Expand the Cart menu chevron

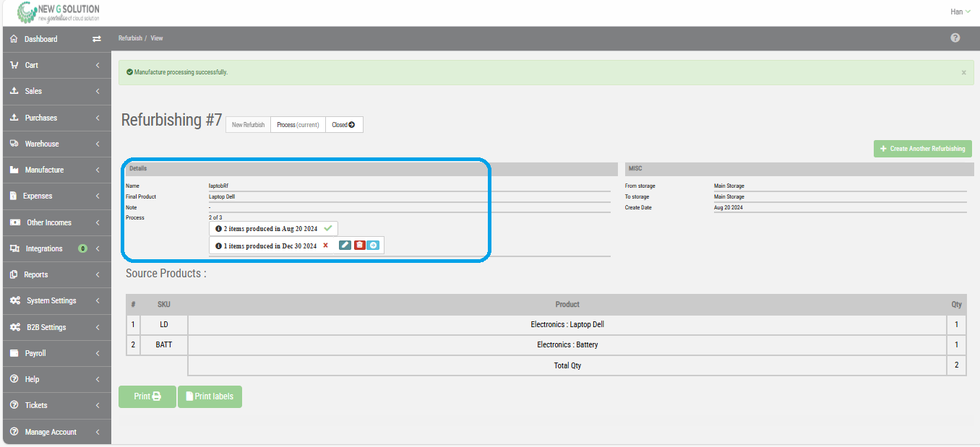[x=98, y=65]
